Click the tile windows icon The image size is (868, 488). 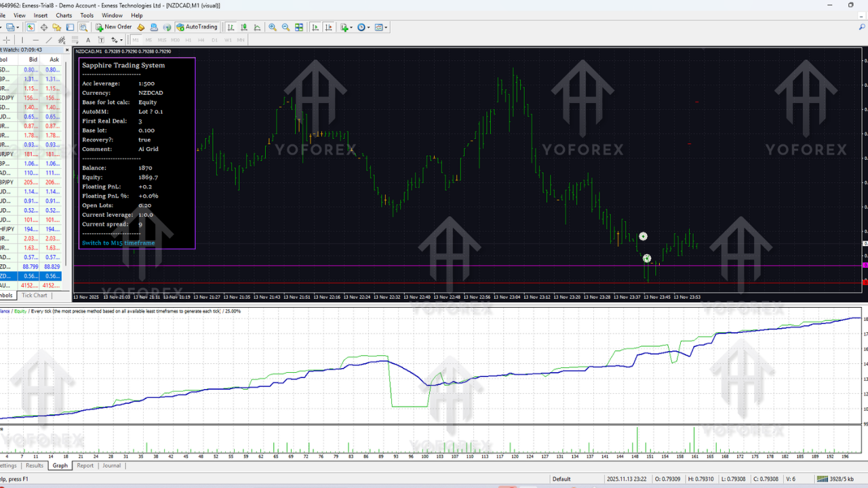pos(299,27)
